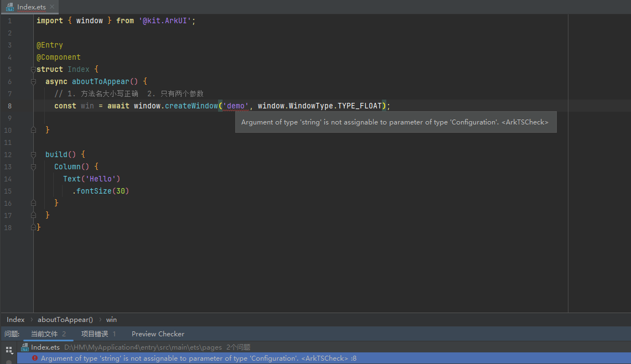Collapse the aboutToAppear function fold arrow
The width and height of the screenshot is (631, 364).
tap(33, 81)
